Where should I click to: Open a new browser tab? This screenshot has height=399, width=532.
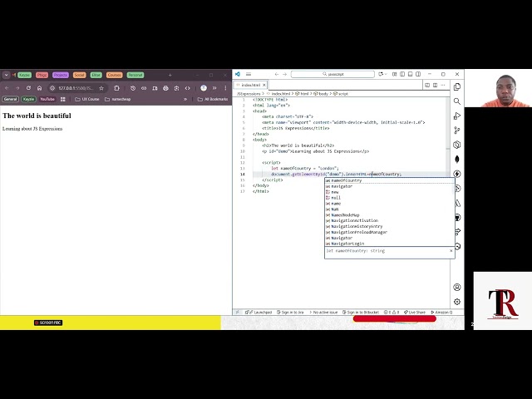coord(170,75)
